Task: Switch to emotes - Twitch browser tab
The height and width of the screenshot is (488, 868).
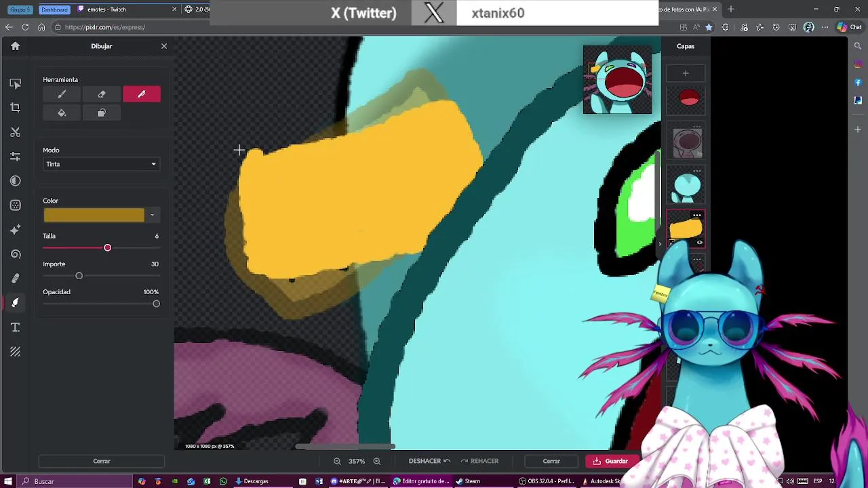Action: 126,9
